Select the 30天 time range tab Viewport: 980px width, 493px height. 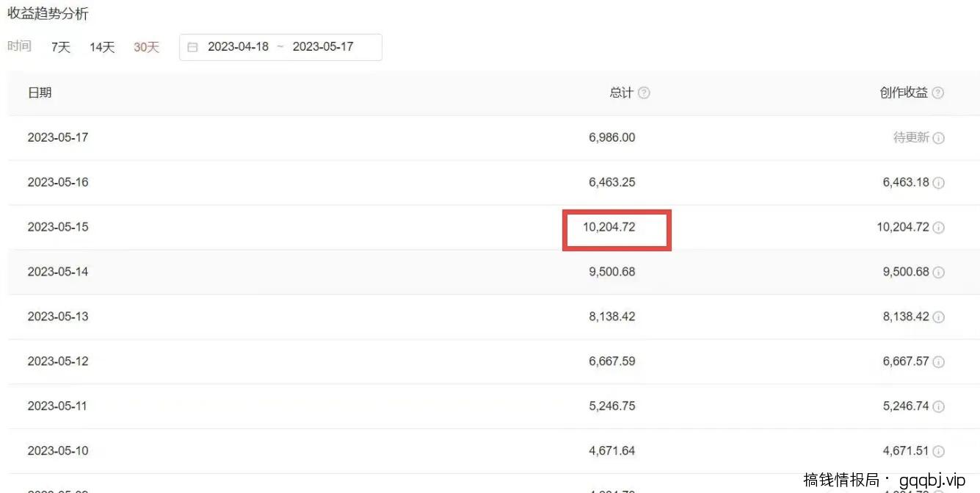[146, 47]
